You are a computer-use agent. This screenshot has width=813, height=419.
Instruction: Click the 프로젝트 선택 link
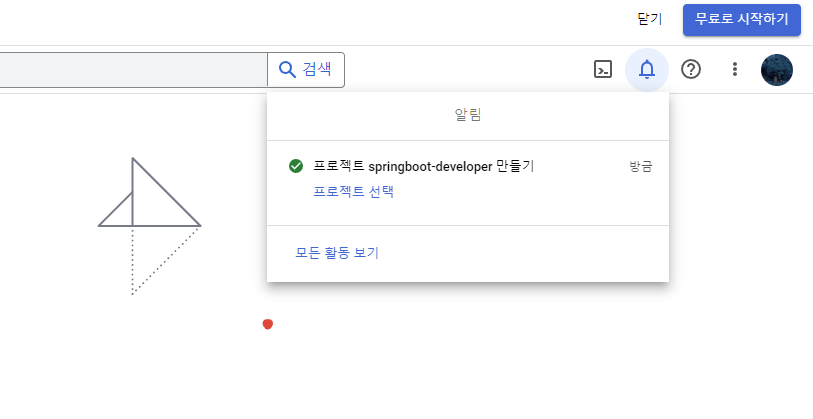tap(354, 191)
